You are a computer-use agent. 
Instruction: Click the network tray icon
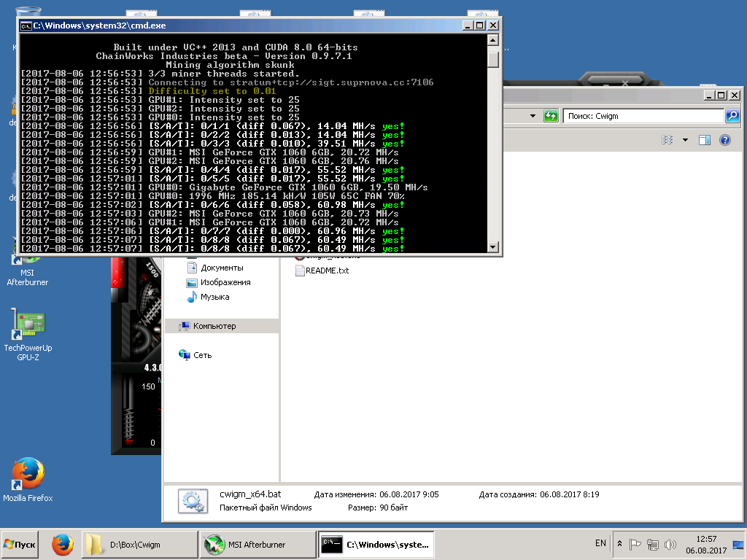tap(653, 544)
